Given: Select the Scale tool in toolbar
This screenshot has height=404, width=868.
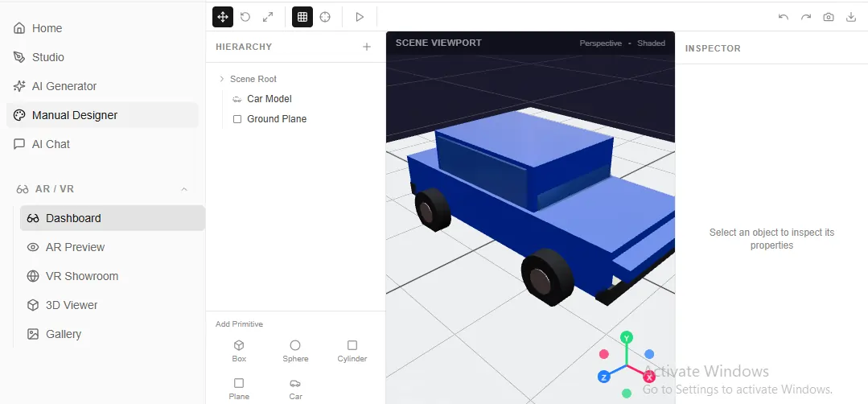Looking at the screenshot, I should pyautogui.click(x=268, y=17).
